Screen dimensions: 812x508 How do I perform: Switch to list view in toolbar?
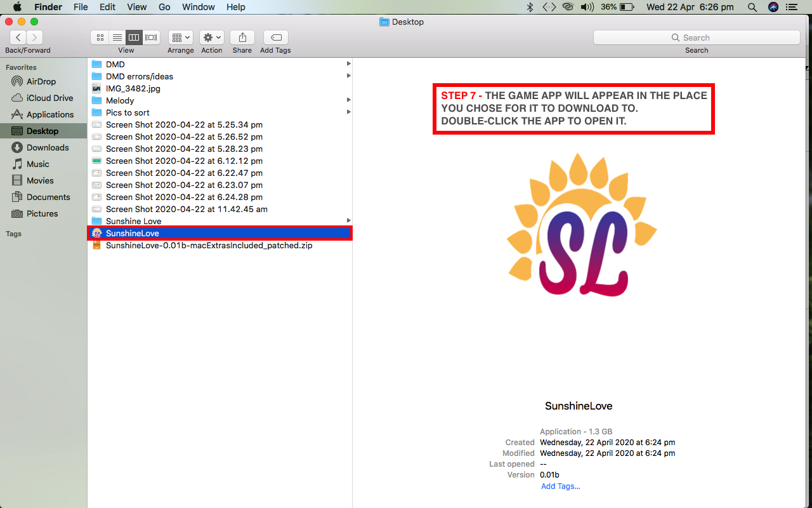(x=117, y=37)
